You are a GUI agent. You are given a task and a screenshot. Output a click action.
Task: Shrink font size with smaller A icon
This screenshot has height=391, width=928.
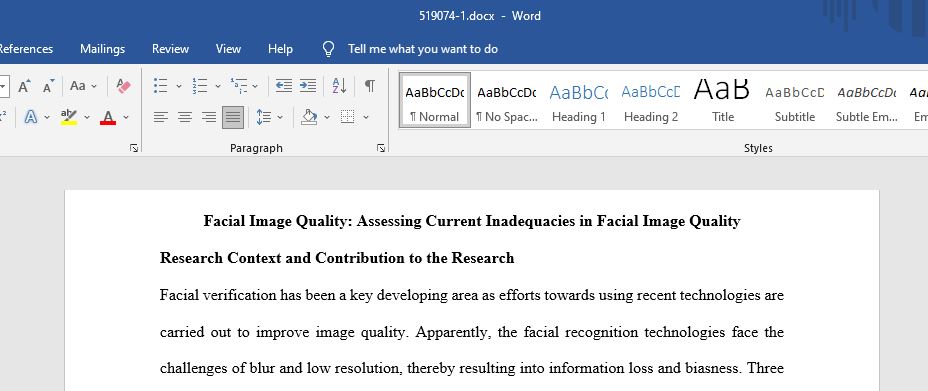(49, 86)
